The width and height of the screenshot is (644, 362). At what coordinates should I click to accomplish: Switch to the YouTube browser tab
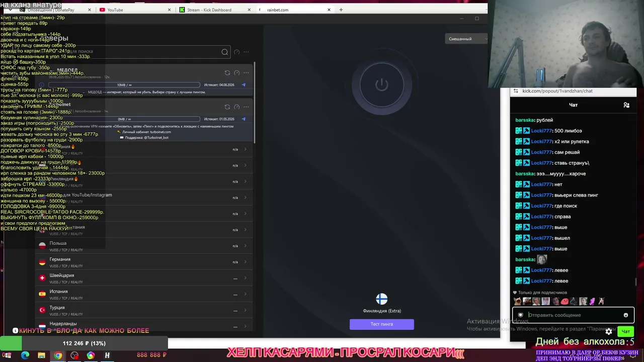pos(136,10)
